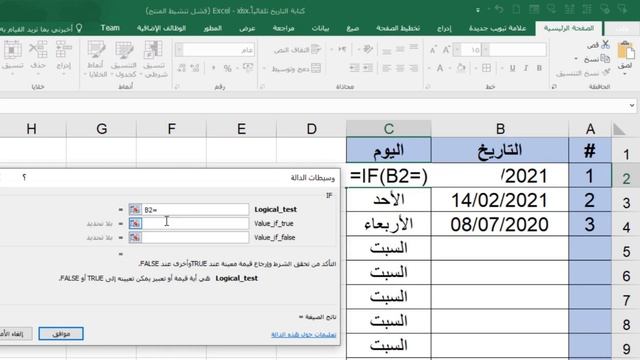Expand the formula bar chevron

pos(632,106)
